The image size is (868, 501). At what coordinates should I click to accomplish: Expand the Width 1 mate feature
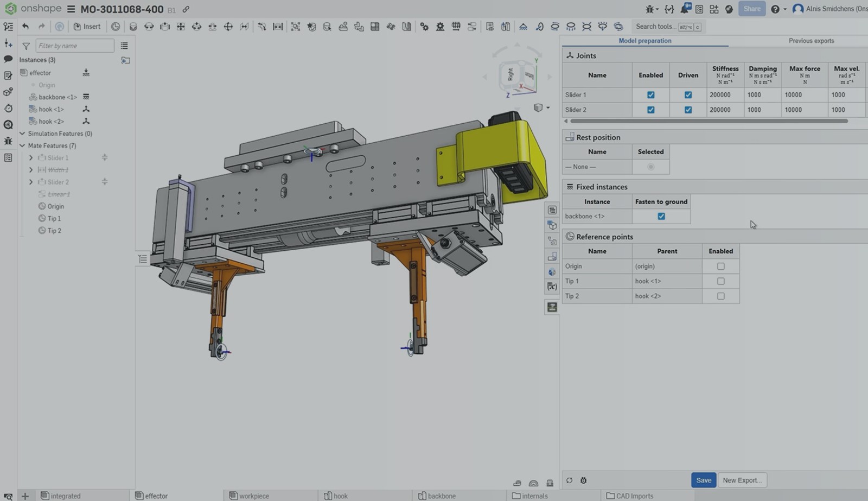pyautogui.click(x=31, y=170)
